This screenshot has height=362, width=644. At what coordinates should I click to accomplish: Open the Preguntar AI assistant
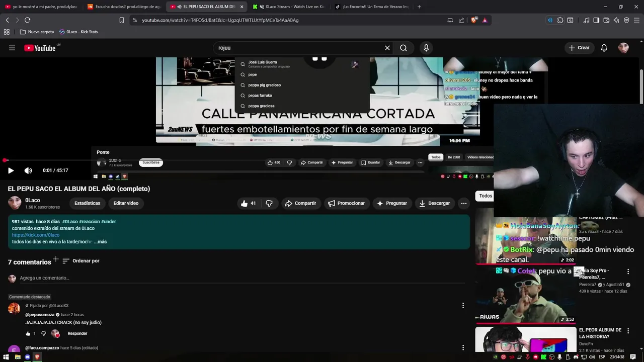(392, 203)
